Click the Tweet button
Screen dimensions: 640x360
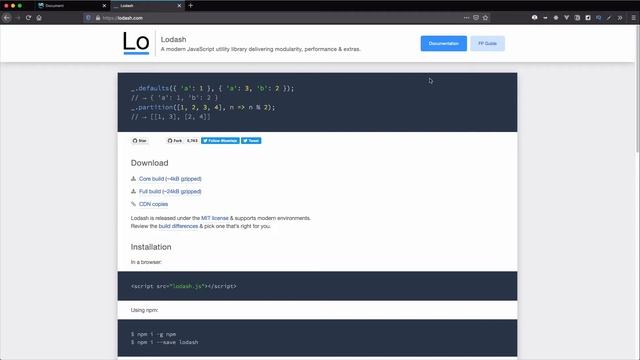click(251, 140)
